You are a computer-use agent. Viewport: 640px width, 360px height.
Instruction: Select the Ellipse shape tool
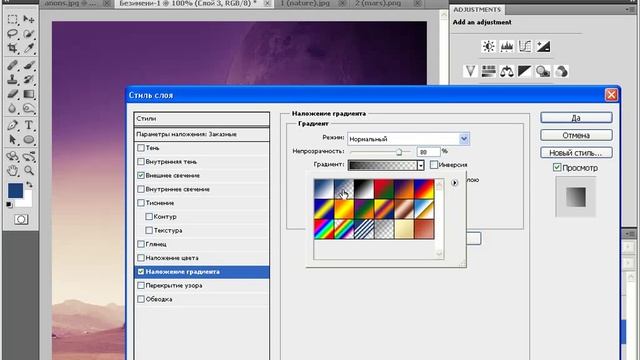pos(29,140)
